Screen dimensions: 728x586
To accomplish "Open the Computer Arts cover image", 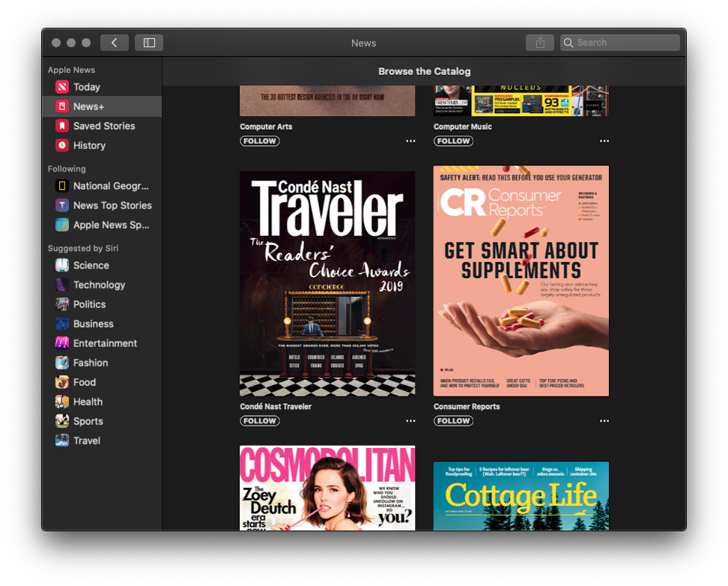I will tap(327, 101).
